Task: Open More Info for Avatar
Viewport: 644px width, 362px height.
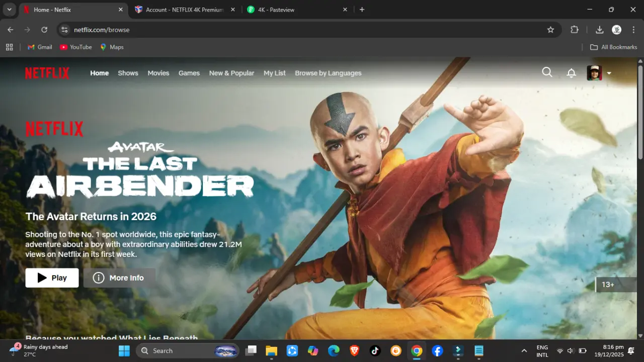Action: [x=119, y=278]
